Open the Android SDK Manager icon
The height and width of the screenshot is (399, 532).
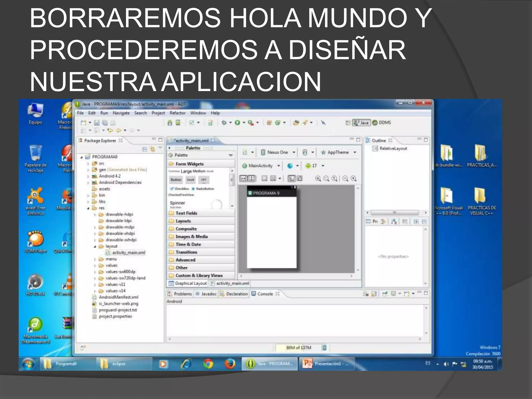170,123
